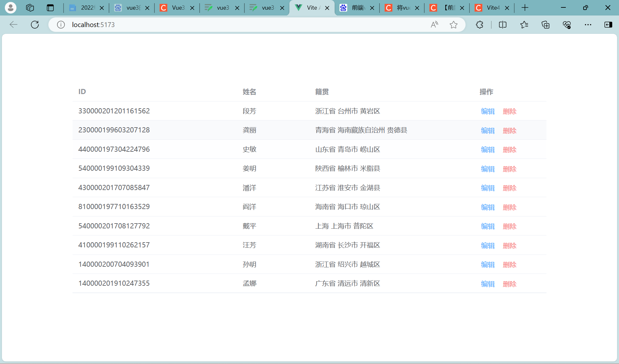The width and height of the screenshot is (619, 364).
Task: Open a new tab with plus button
Action: click(525, 7)
